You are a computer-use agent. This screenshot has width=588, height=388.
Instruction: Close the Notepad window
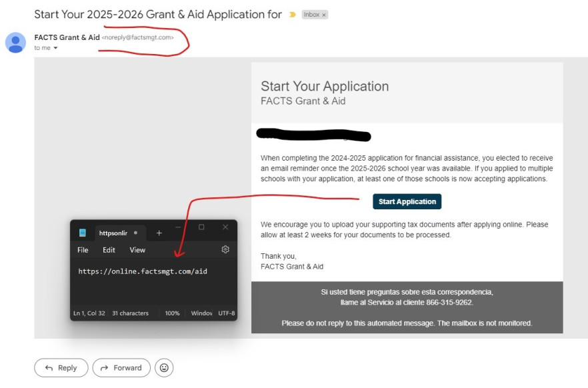pos(225,227)
